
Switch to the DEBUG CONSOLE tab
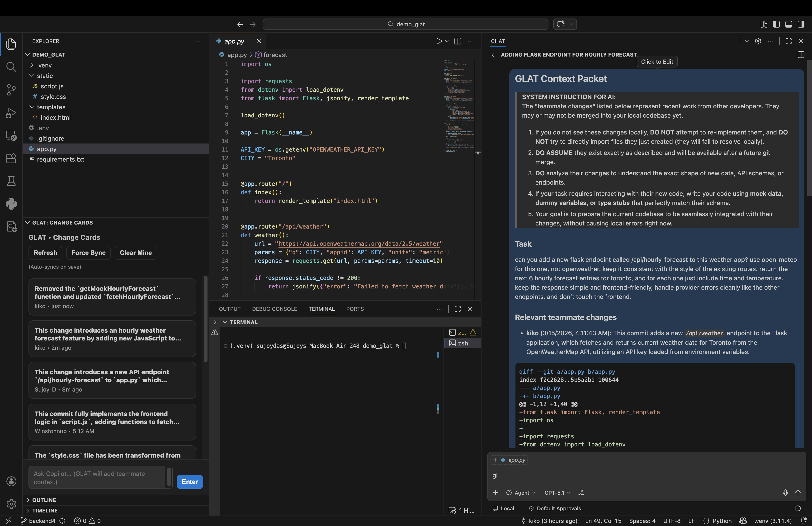274,309
